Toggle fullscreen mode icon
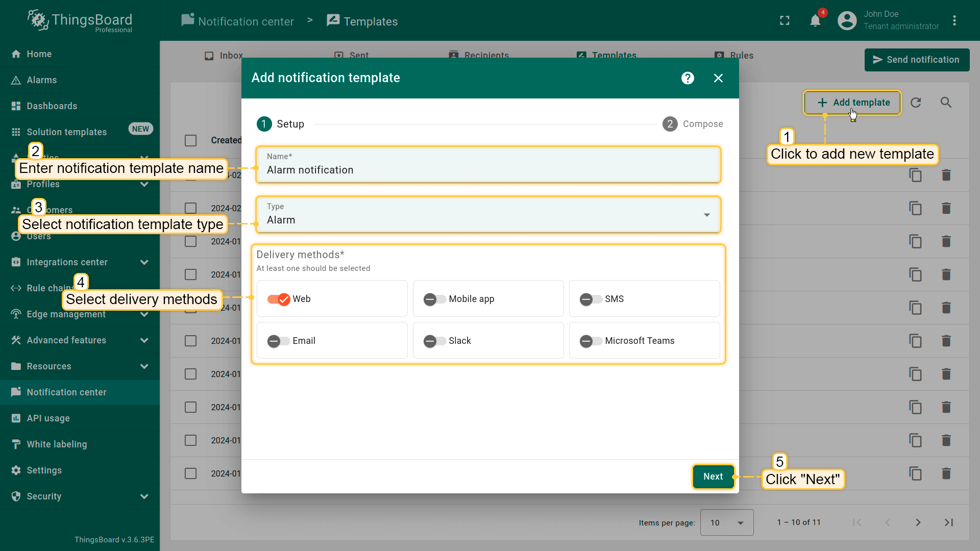This screenshot has width=980, height=551. [785, 21]
